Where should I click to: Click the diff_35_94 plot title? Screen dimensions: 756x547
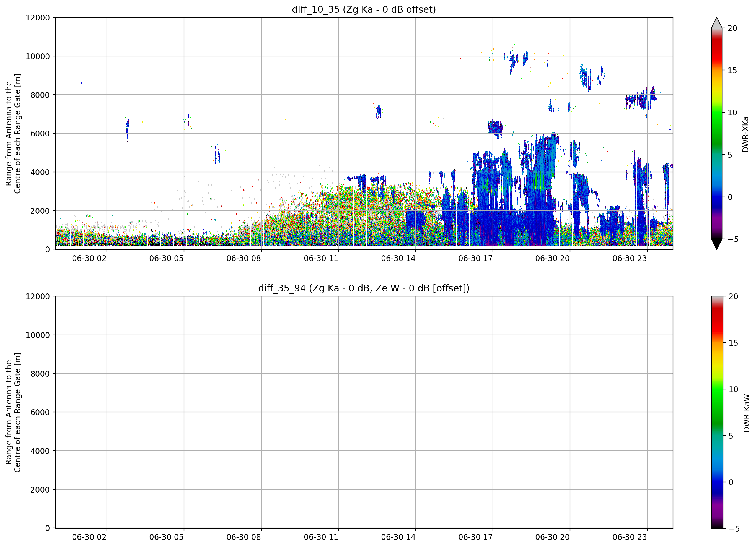click(x=364, y=288)
